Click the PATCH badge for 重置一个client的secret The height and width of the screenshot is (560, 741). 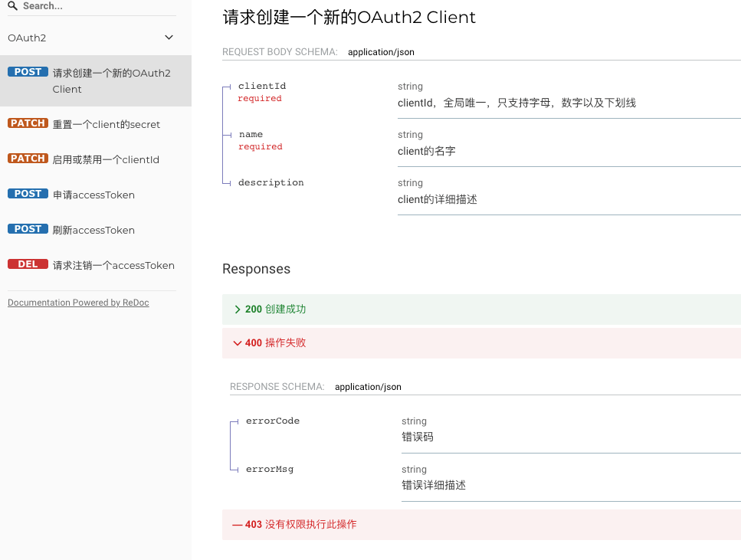(28, 123)
